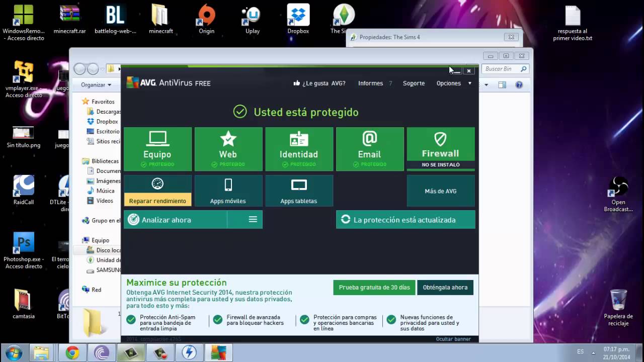Hide the promotion with Ocultar banner
Screen dimensions: 644x362
coord(453,339)
